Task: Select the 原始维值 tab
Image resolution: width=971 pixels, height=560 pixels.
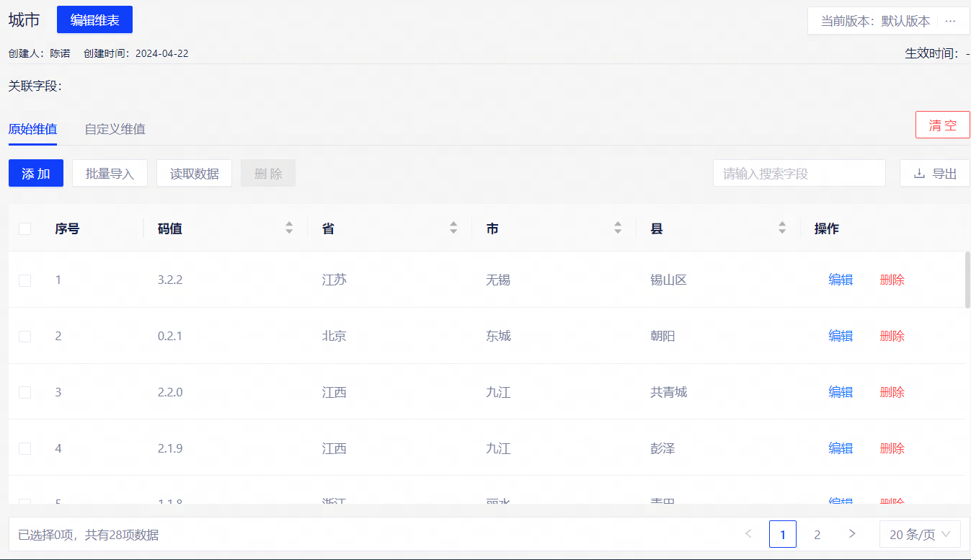Action: click(32, 130)
